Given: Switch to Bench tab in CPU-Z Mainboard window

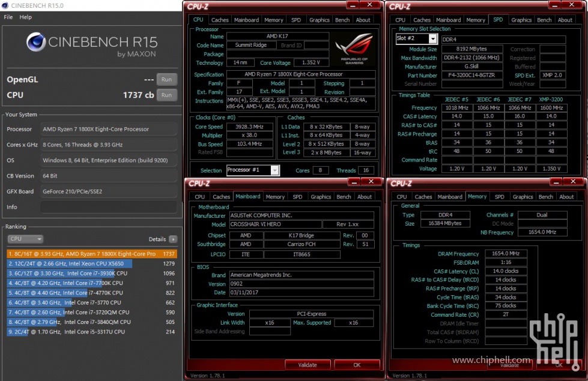Looking at the screenshot, I should tap(344, 197).
